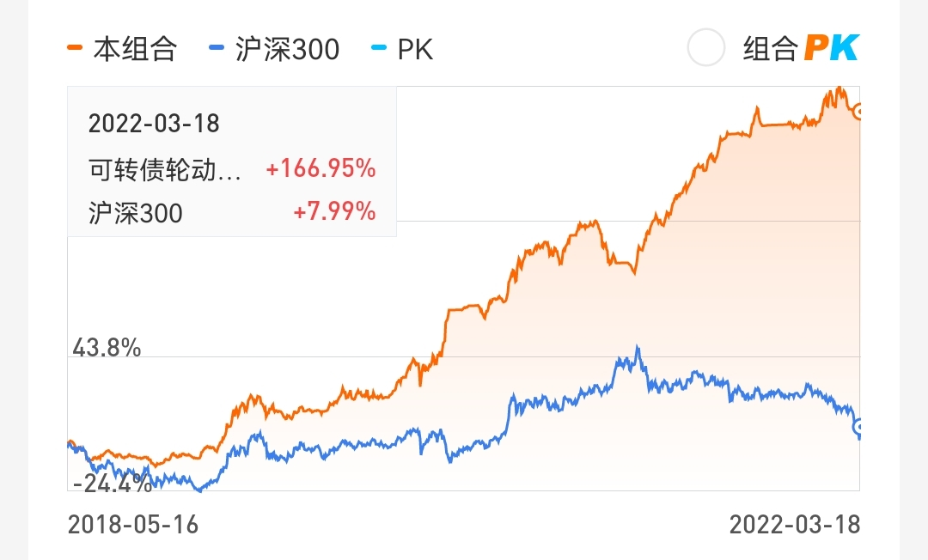Click the -24.4% y-axis label
The height and width of the screenshot is (560, 928).
pyautogui.click(x=112, y=484)
